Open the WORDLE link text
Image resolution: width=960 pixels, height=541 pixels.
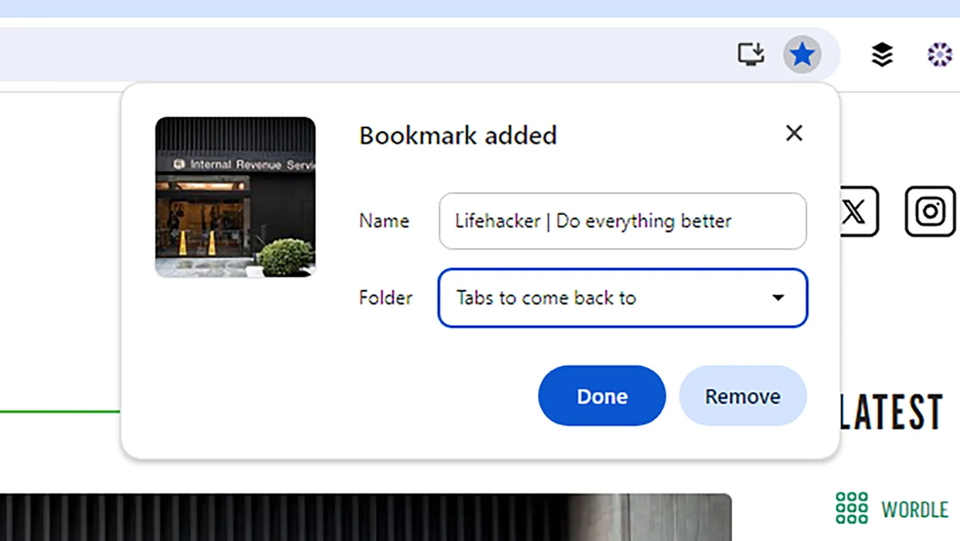click(x=915, y=509)
